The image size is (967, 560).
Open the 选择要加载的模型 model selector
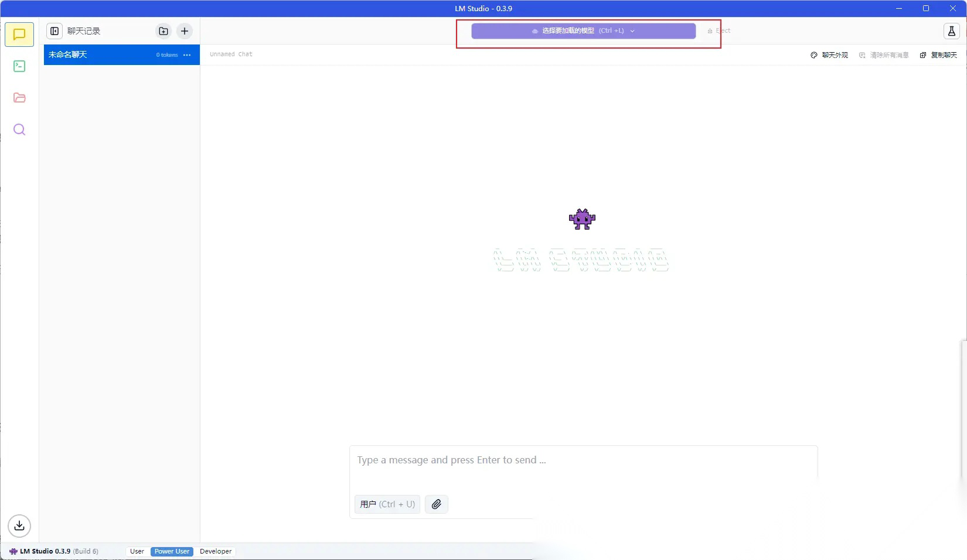583,31
